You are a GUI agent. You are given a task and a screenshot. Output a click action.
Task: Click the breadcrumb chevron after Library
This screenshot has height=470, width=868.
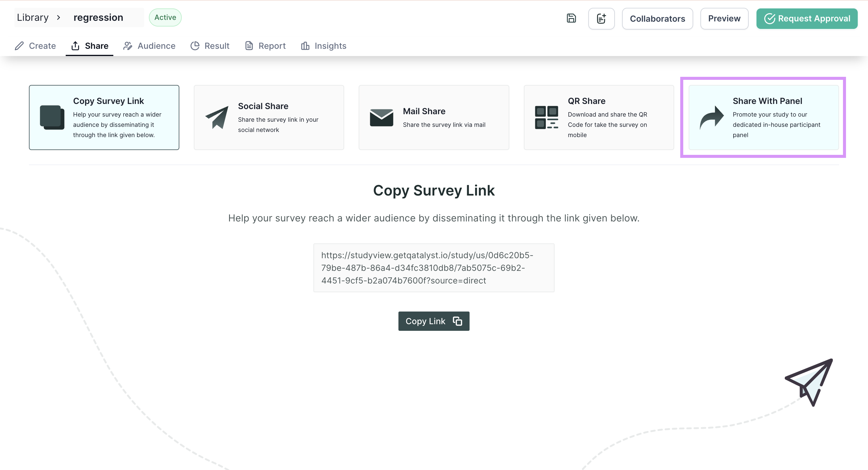(x=59, y=17)
